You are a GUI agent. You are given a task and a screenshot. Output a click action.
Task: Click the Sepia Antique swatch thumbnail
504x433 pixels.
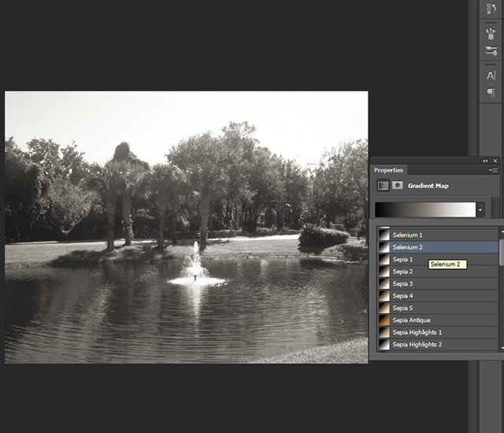coord(384,320)
